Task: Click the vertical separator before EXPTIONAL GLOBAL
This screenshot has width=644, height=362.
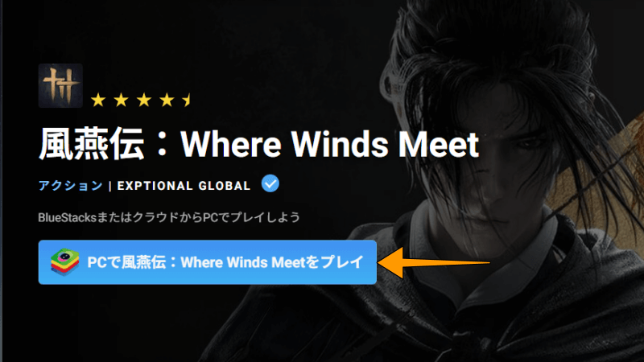Action: tap(110, 187)
